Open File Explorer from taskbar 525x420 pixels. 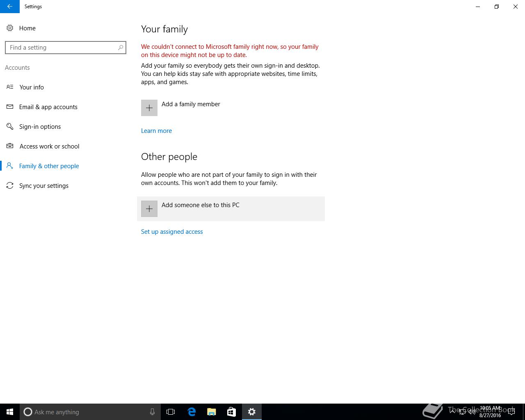click(x=212, y=412)
